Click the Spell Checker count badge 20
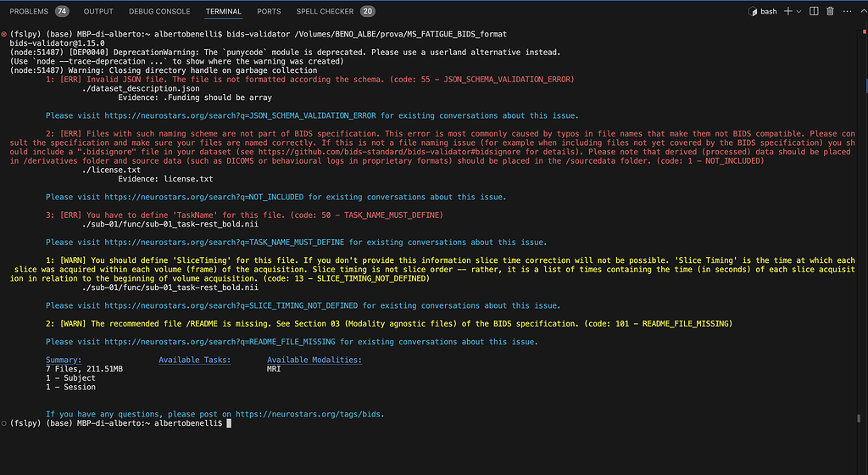The image size is (868, 475). click(x=367, y=12)
